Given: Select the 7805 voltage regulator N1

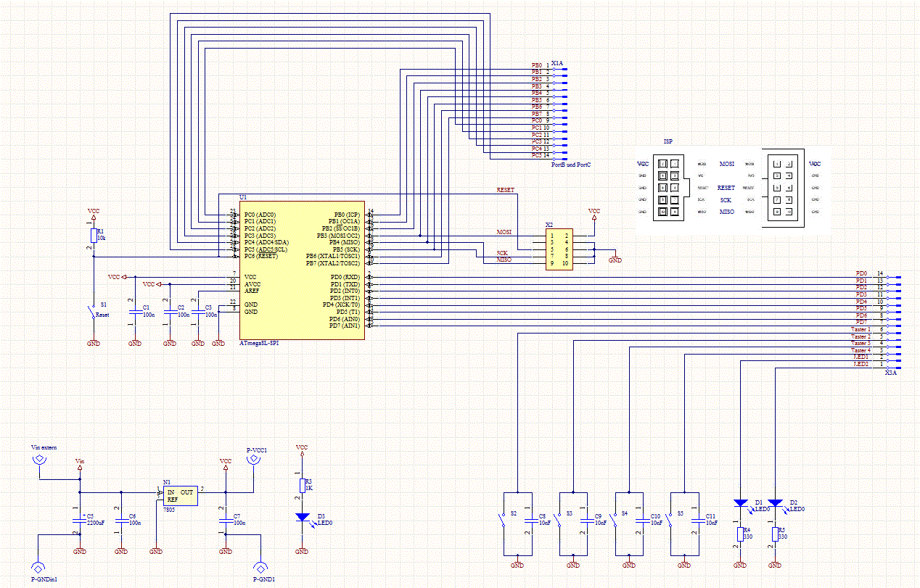Looking at the screenshot, I should point(180,496).
